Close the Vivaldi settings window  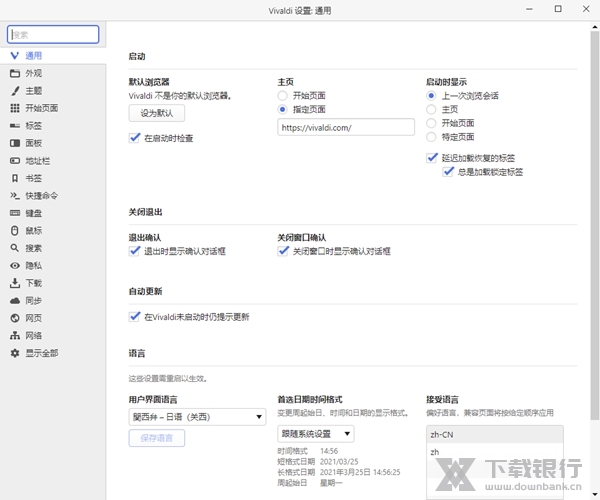(x=586, y=9)
